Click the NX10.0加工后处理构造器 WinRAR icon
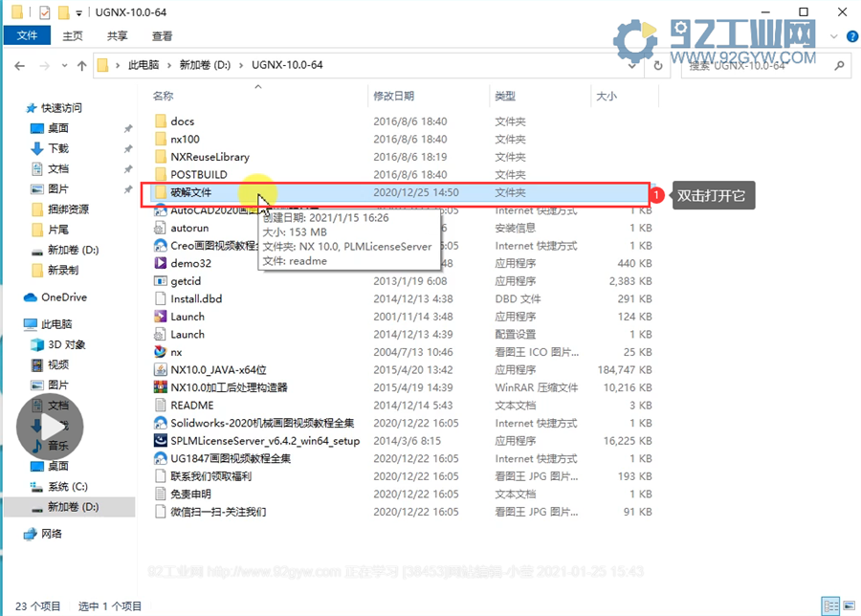Screen dimensions: 861x616 coord(161,387)
